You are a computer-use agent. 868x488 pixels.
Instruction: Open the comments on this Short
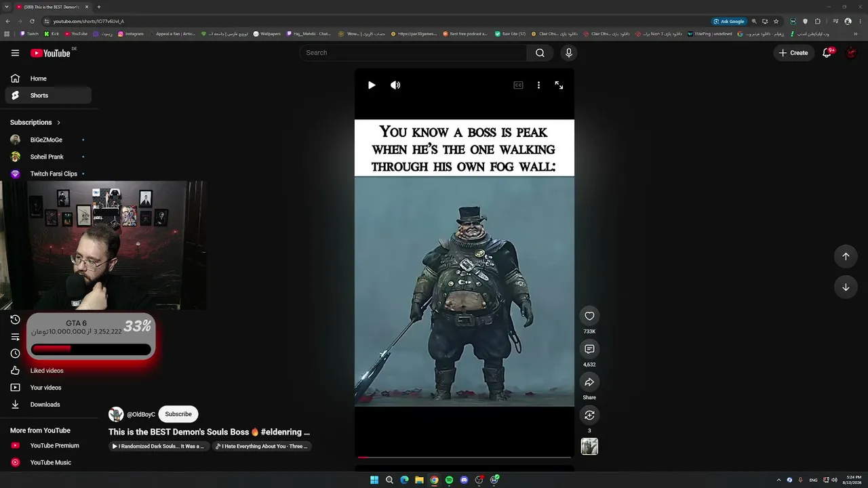(589, 349)
